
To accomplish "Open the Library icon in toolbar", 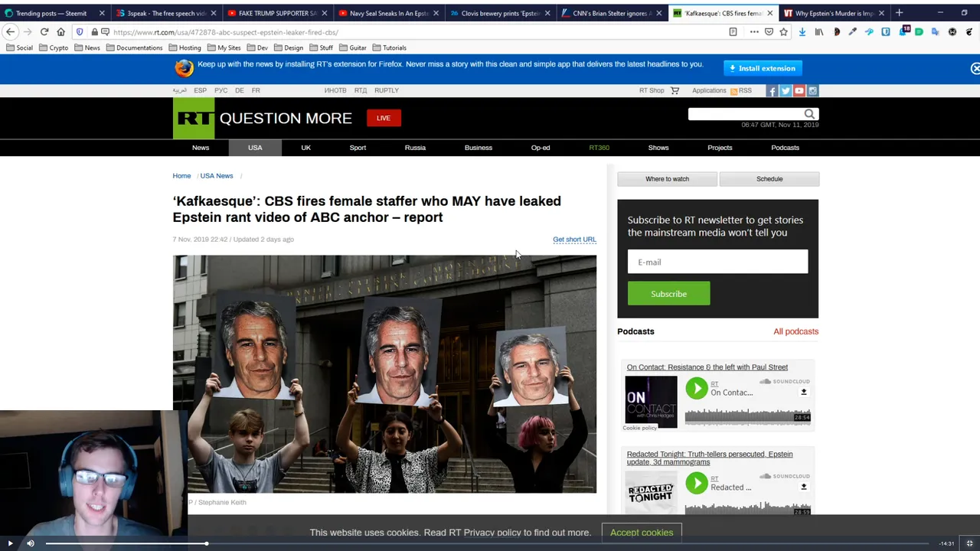I will pos(818,32).
